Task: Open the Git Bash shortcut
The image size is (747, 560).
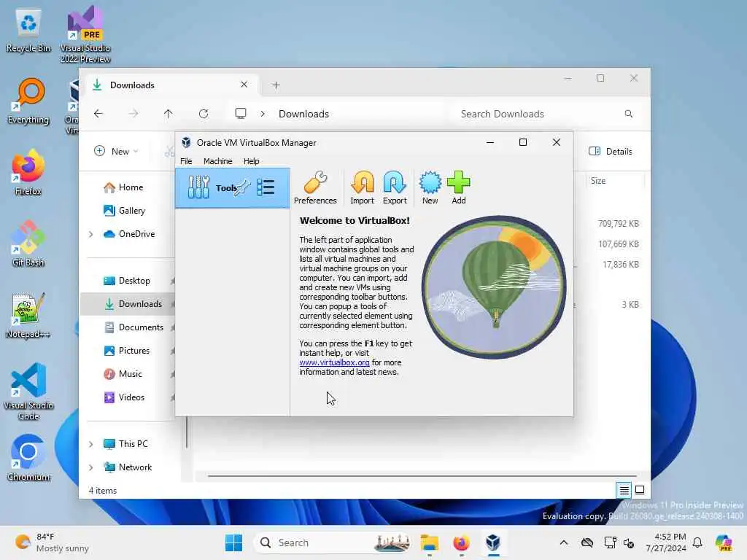Action: 28,244
